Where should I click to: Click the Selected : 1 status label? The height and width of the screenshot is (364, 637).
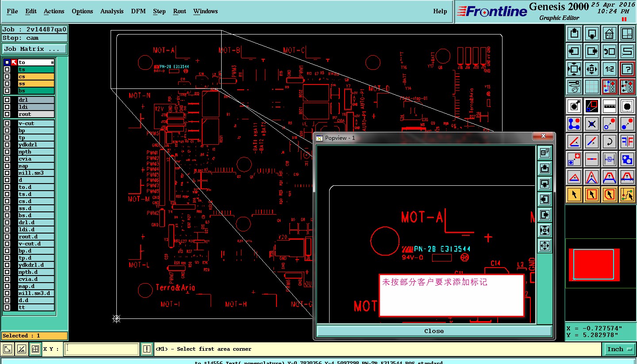point(35,336)
